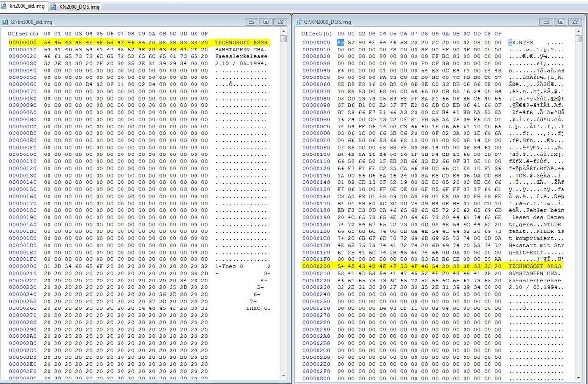Image resolution: width=588 pixels, height=384 pixels.
Task: Click column header 00 in the kn2000_dd.img window
Action: (x=47, y=34)
